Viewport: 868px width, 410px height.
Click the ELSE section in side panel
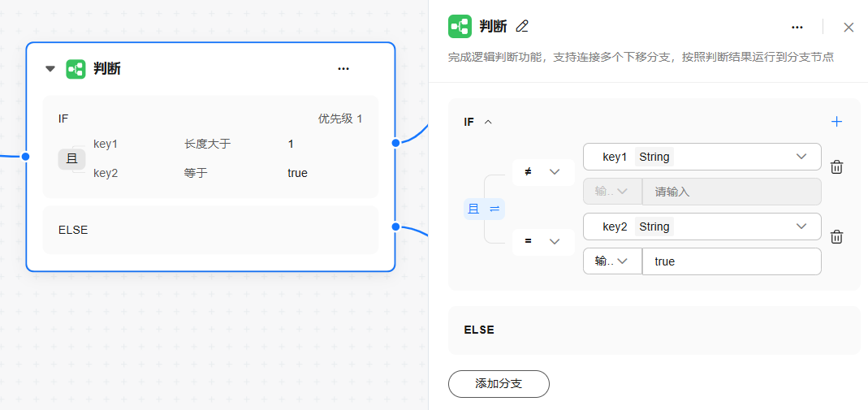654,330
